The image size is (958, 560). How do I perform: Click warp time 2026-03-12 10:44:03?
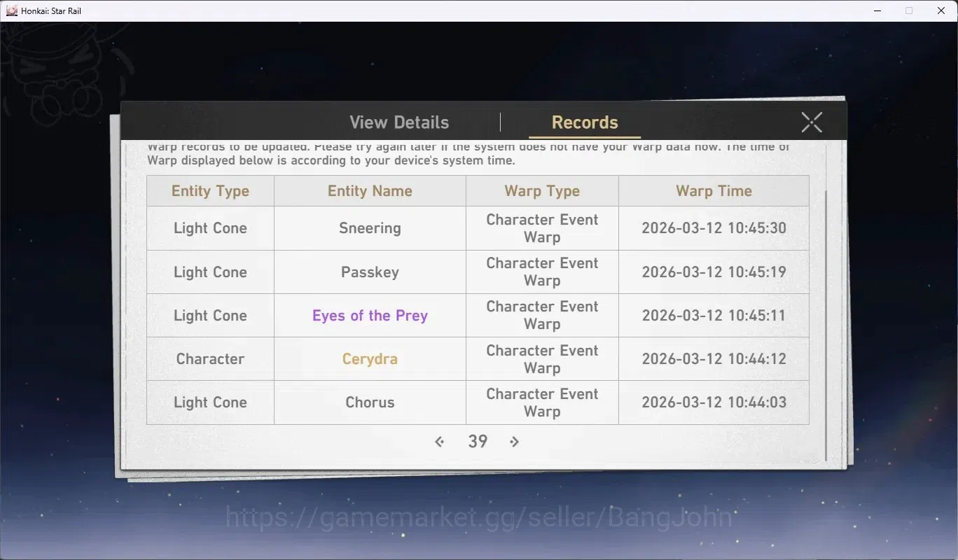(714, 402)
